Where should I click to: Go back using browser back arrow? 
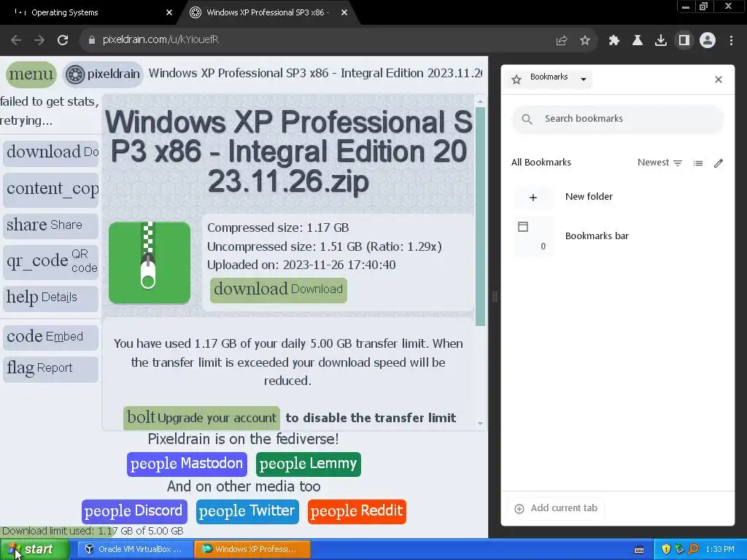coord(16,40)
